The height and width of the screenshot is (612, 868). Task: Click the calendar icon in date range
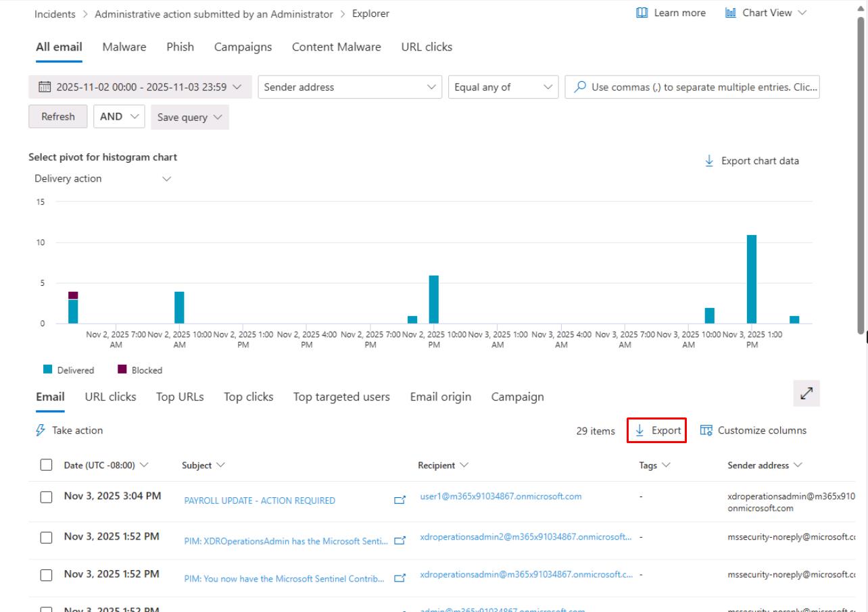click(x=45, y=87)
